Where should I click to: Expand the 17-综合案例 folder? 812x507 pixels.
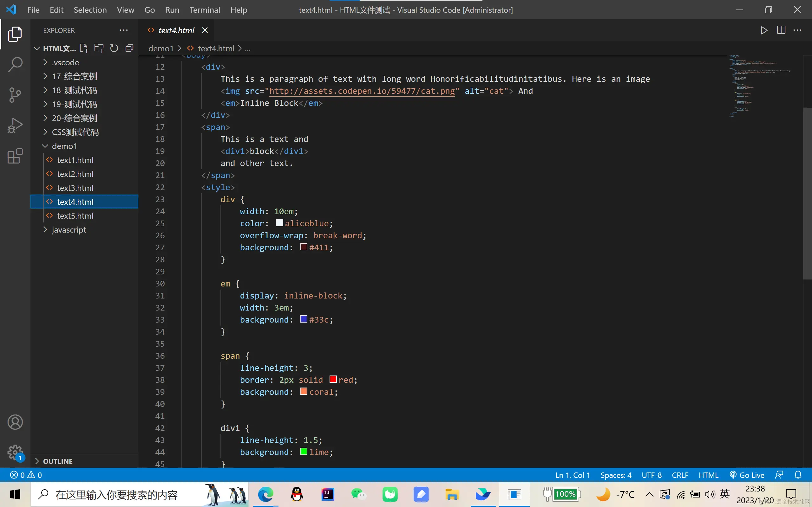point(75,76)
